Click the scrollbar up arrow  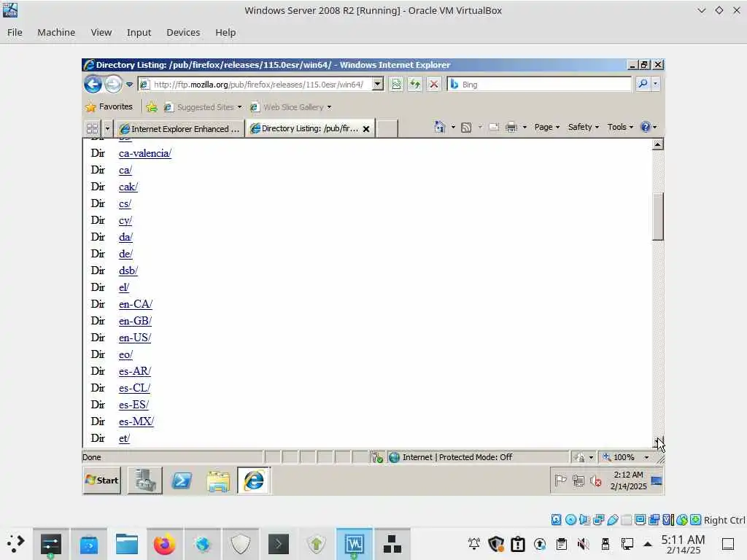coord(657,144)
